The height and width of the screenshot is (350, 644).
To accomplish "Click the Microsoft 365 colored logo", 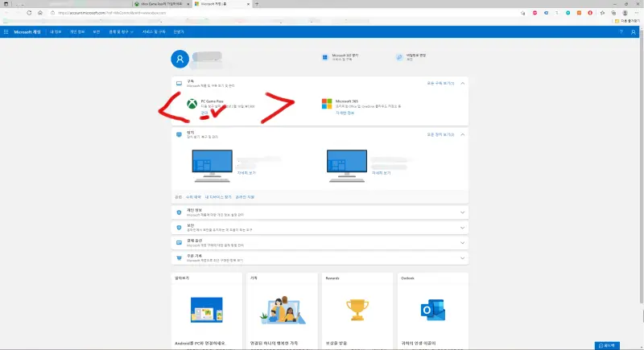I will (x=327, y=104).
